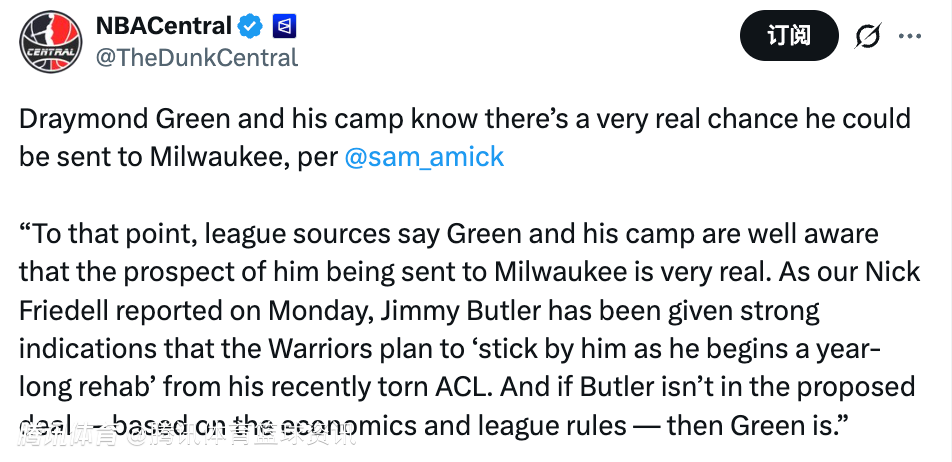Open Grok via the slashed-circle icon
This screenshot has height=462, width=952.
coord(867,37)
